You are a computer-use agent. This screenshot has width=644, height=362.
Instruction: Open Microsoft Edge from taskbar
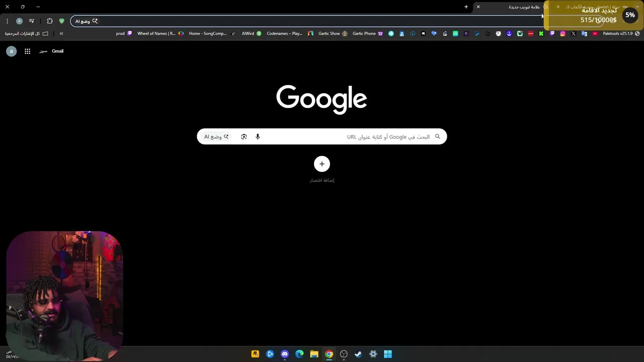pyautogui.click(x=299, y=354)
